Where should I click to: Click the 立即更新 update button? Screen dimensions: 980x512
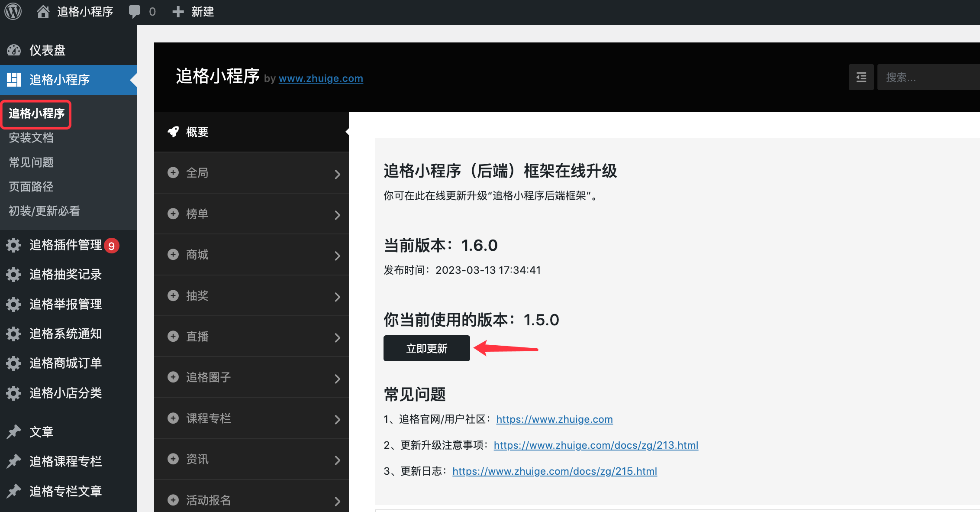coord(426,348)
